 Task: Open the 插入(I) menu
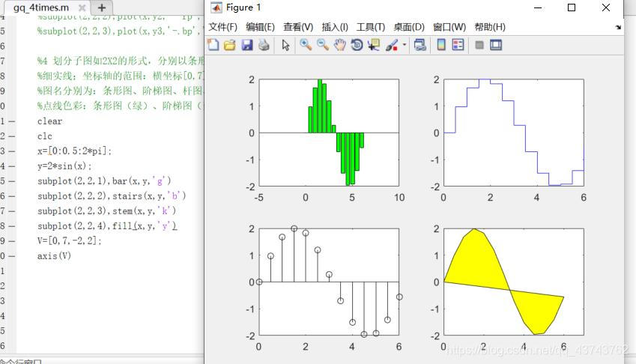(x=335, y=27)
